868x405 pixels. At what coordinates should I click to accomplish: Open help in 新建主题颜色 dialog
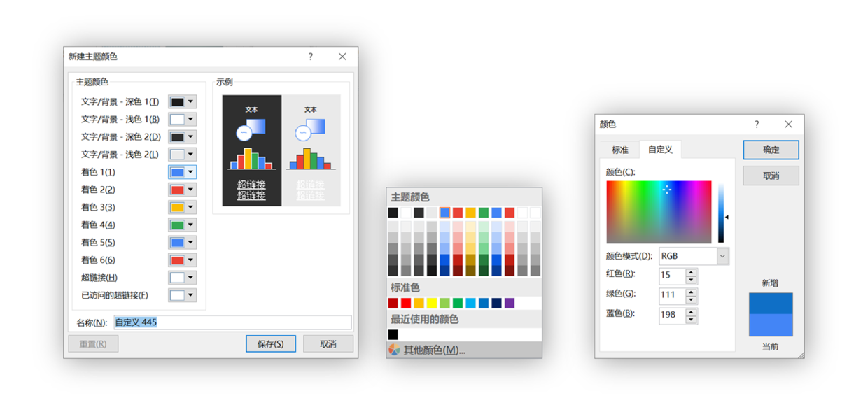pyautogui.click(x=311, y=57)
